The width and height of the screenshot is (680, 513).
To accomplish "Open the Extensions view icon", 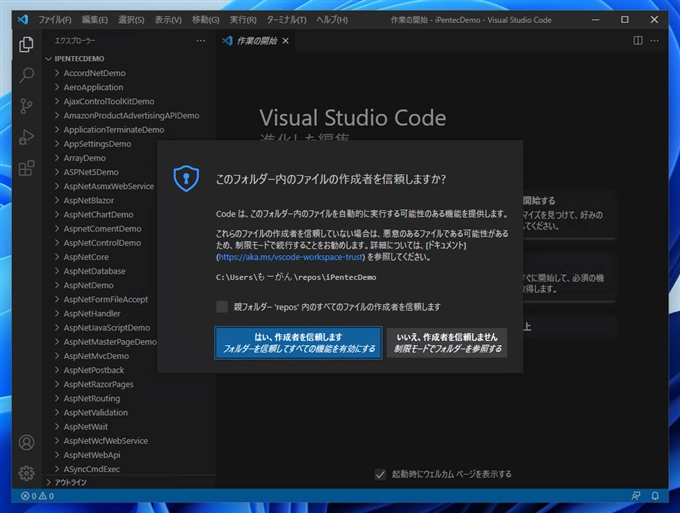I will [26, 168].
